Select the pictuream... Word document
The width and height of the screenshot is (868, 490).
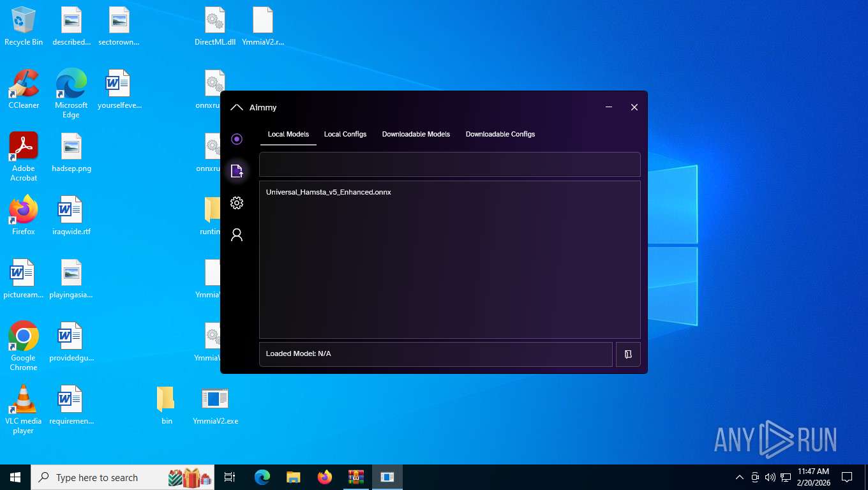coord(24,279)
